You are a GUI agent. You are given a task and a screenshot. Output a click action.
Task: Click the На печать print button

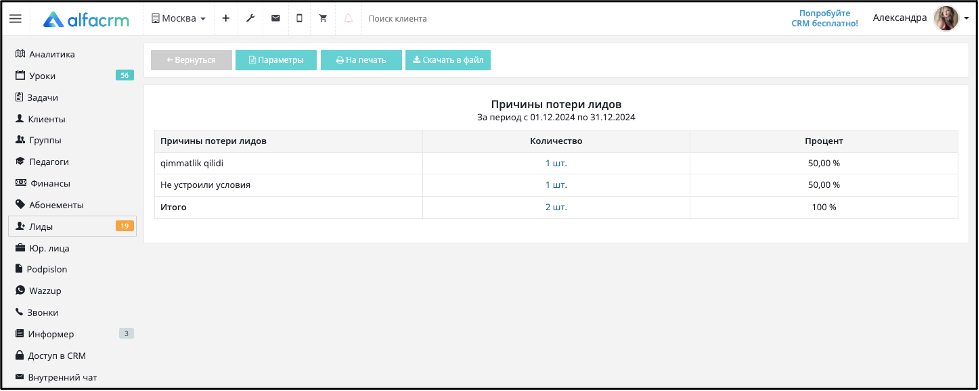(x=361, y=60)
